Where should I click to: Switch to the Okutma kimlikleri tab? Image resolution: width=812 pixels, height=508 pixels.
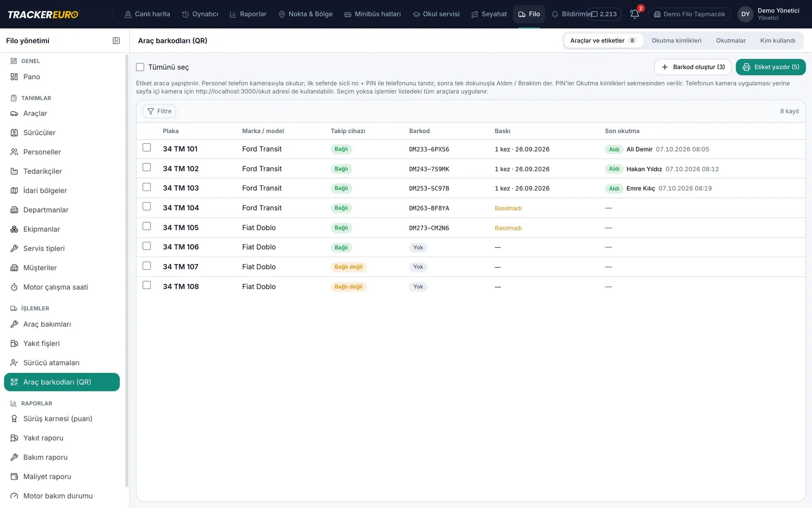(676, 41)
